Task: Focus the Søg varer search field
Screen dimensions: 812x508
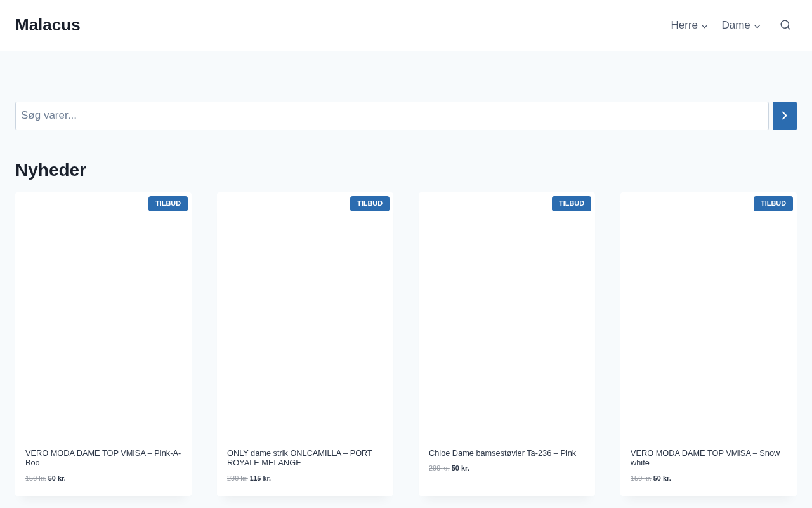Action: point(392,116)
